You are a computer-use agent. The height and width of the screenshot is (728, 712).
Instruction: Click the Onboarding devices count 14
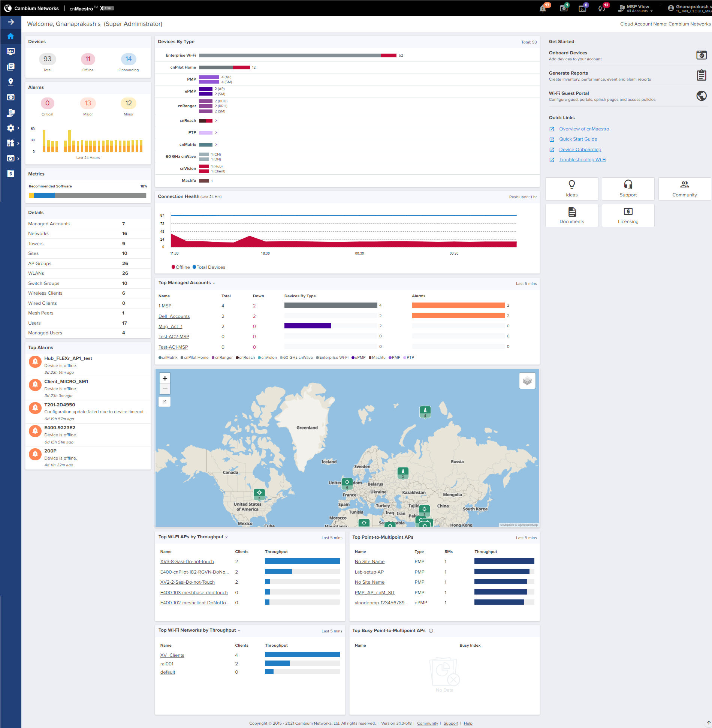[129, 59]
